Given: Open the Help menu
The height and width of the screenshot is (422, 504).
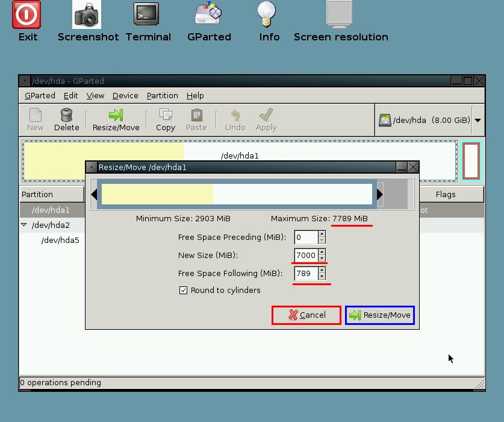Looking at the screenshot, I should [195, 96].
